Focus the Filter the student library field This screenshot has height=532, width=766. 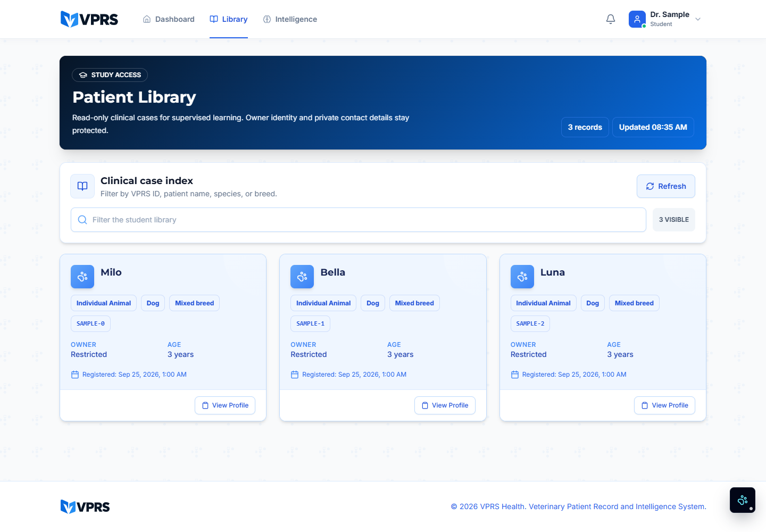tap(359, 220)
